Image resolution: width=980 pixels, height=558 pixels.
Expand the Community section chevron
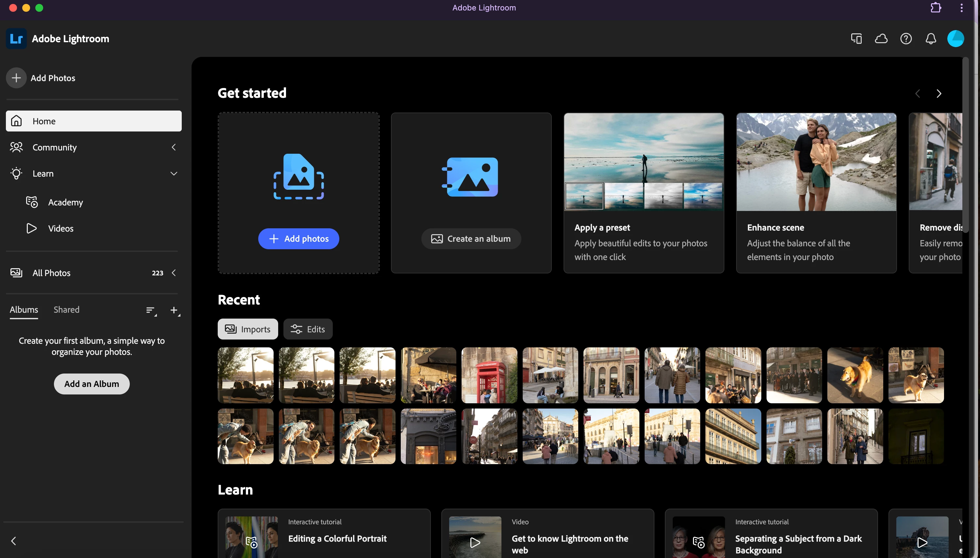(174, 147)
